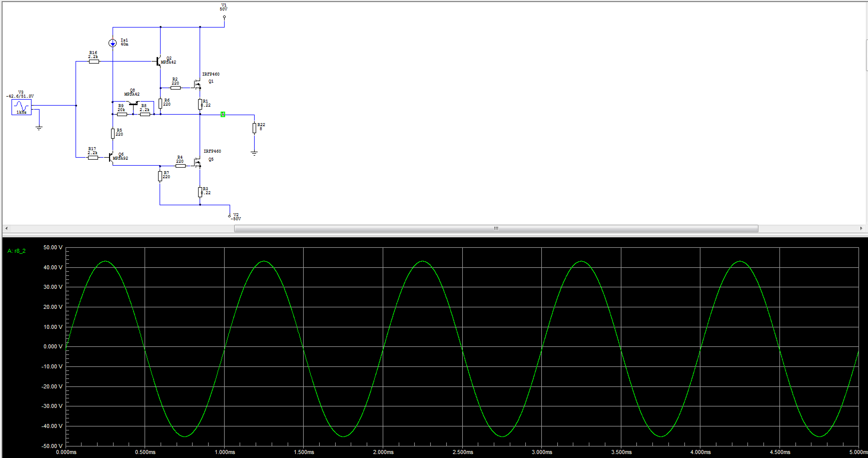This screenshot has height=458, width=868.
Task: Select the 8 ohm load resistor R22
Action: [x=254, y=128]
